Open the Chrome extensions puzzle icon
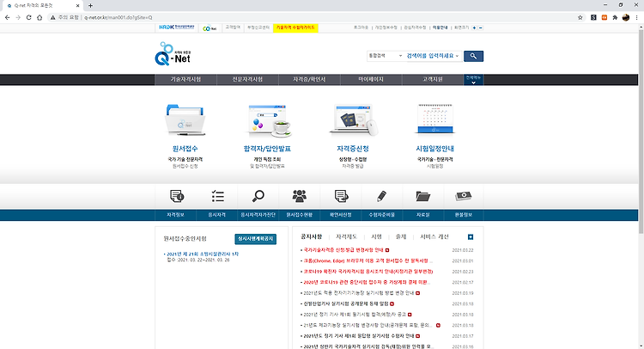Screen dimensions: 644x349 pos(615,17)
